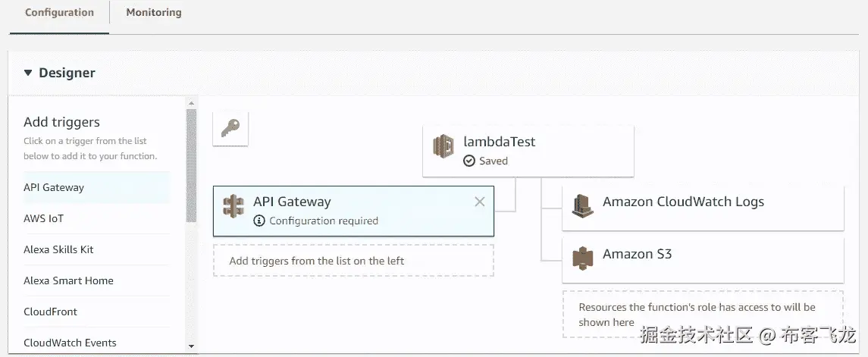Choose the CloudFront trigger
This screenshot has width=868, height=357.
tap(50, 312)
